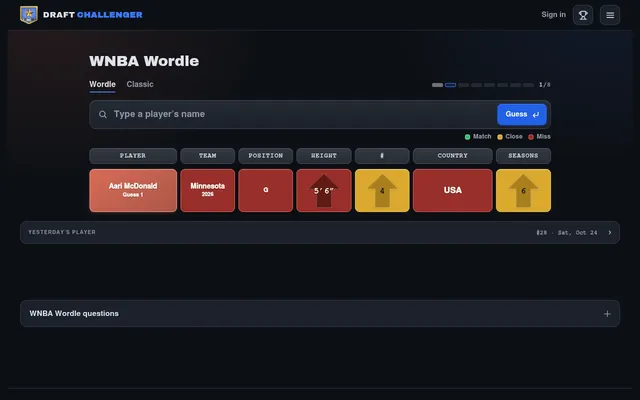This screenshot has width=640, height=400.
Task: Select the Wordle tab
Action: 102,84
